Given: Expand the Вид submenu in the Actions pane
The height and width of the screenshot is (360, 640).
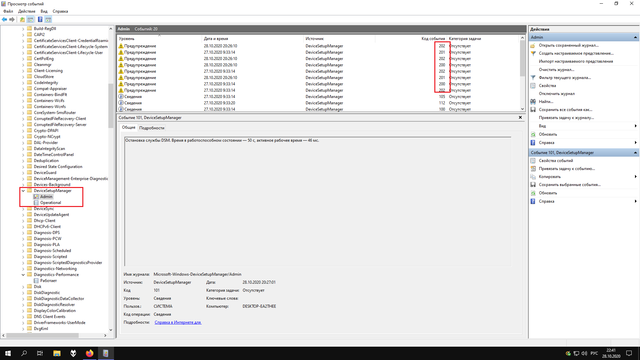Looking at the screenshot, I should point(635,126).
